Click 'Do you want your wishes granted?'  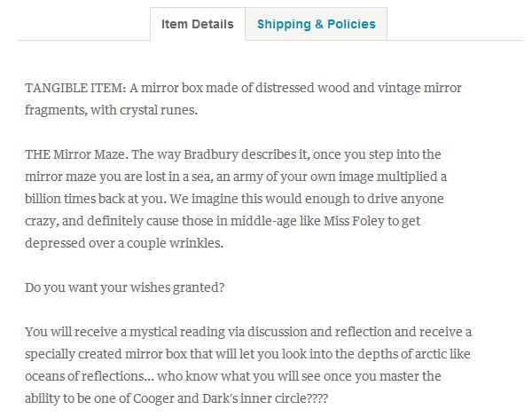[124, 288]
